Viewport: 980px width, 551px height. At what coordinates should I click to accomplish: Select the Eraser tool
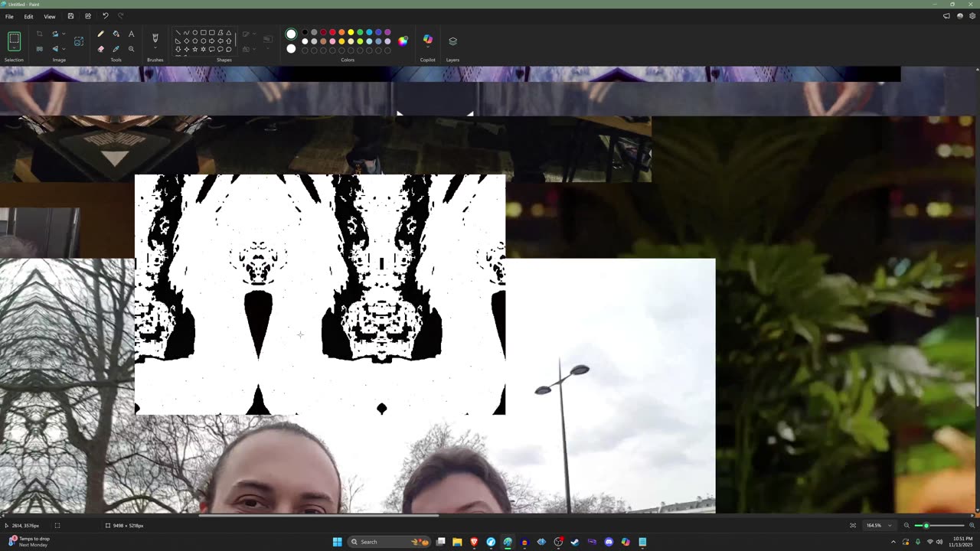click(x=100, y=49)
